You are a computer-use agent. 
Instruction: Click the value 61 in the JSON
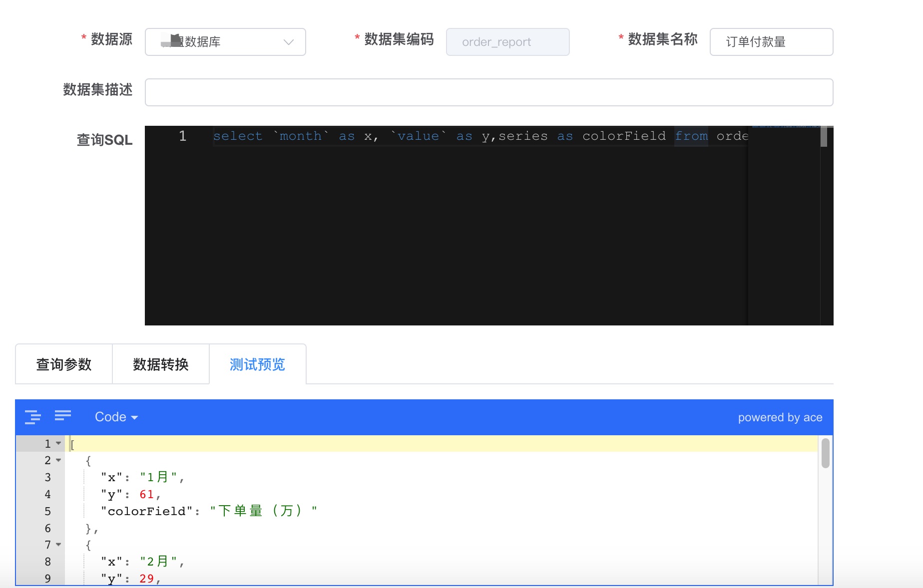tap(146, 494)
